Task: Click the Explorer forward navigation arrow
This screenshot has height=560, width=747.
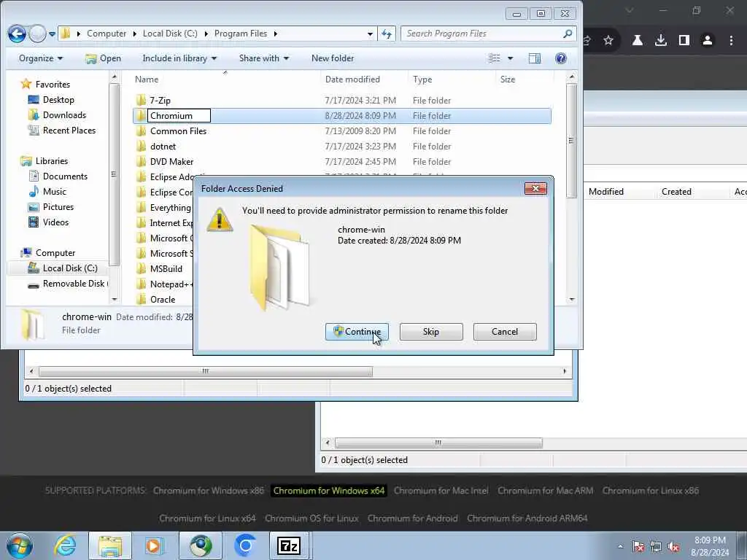Action: click(x=37, y=34)
